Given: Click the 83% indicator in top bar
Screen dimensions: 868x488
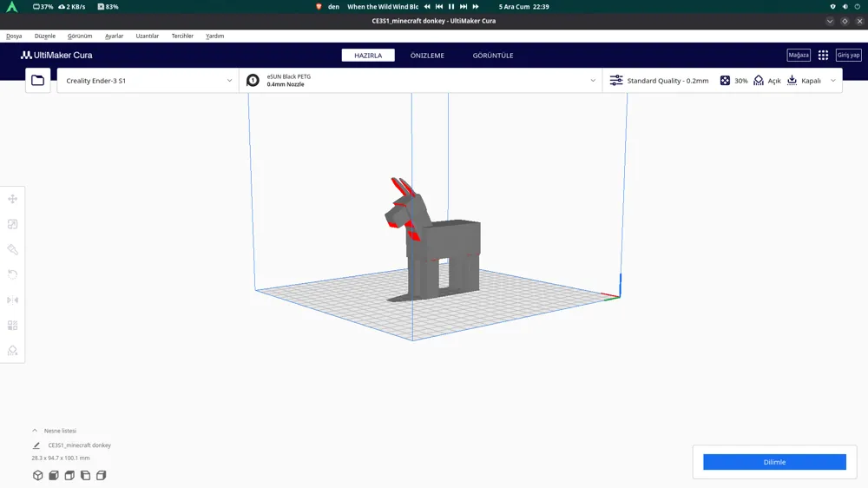Looking at the screenshot, I should pyautogui.click(x=108, y=7).
